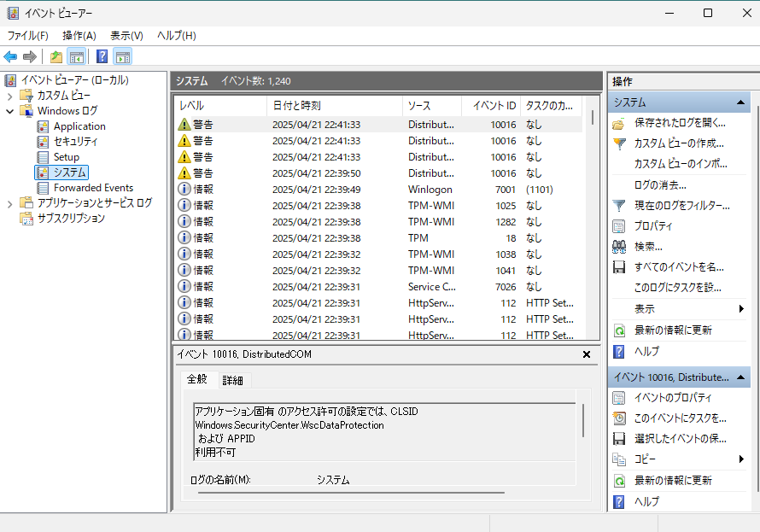The image size is (760, 532).
Task: Click the Up one level folder icon
Action: (56, 56)
